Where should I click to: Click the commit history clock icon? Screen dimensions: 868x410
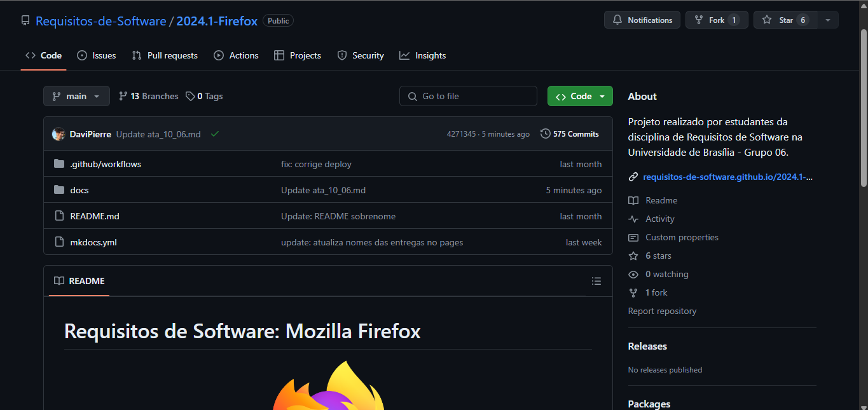pyautogui.click(x=545, y=133)
